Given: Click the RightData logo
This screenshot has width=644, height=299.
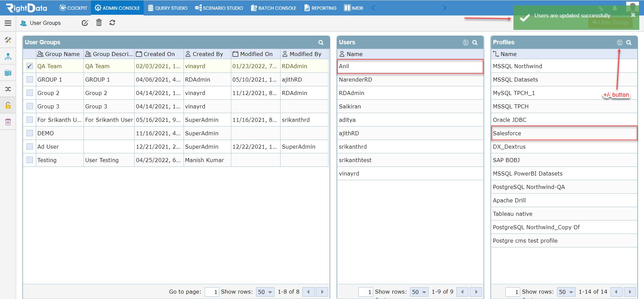Looking at the screenshot, I should click(27, 8).
